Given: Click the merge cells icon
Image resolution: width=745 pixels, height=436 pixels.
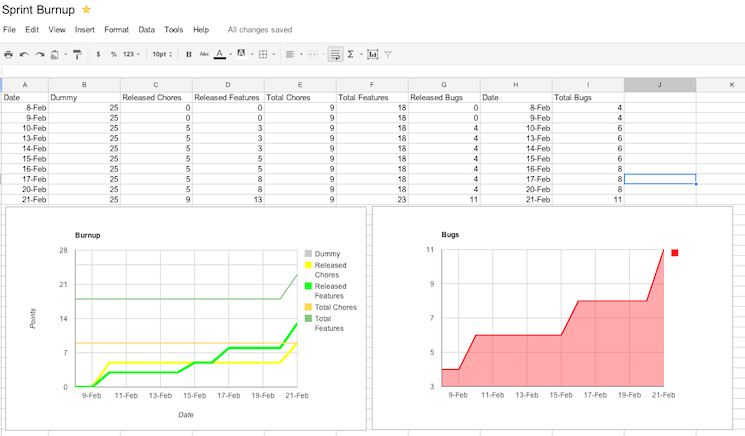Looking at the screenshot, I should click(x=312, y=55).
